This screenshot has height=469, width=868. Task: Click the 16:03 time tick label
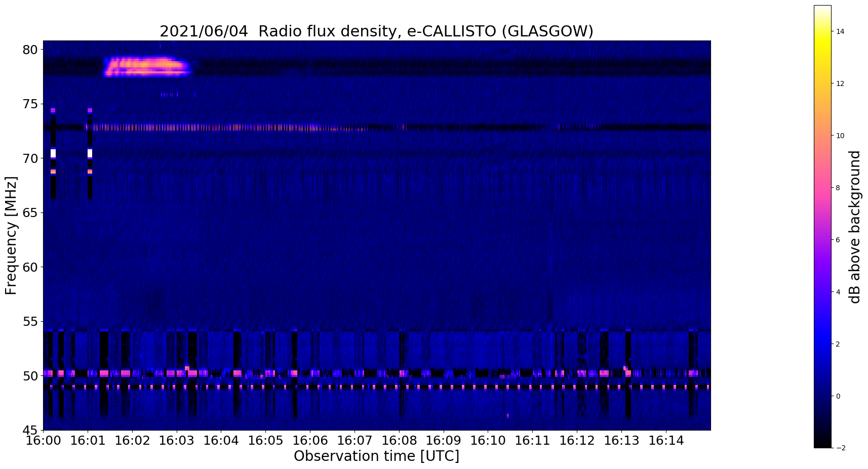tap(177, 440)
